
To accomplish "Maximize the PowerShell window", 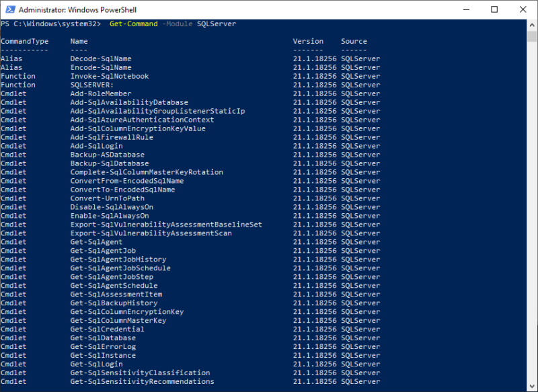I will [494, 9].
